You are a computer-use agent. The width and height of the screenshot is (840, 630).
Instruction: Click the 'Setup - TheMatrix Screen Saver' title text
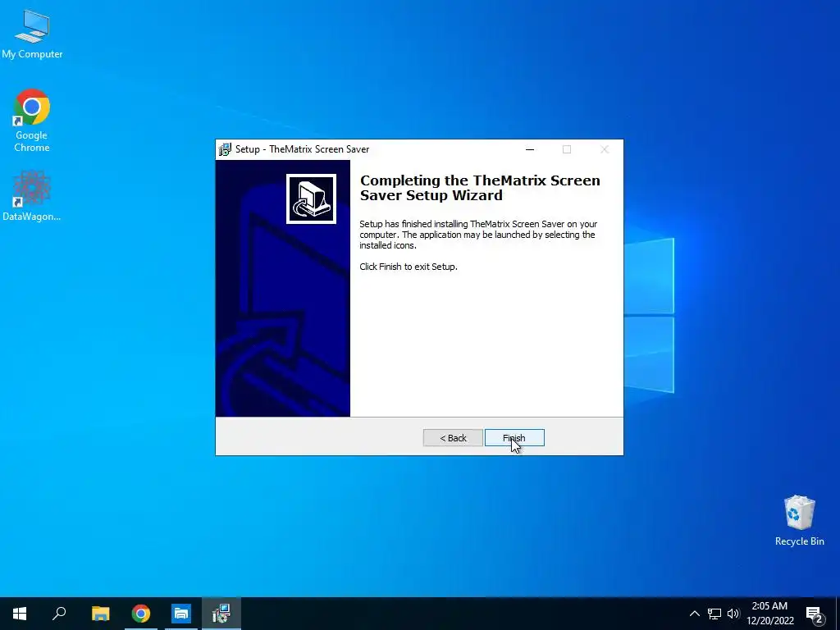302,149
